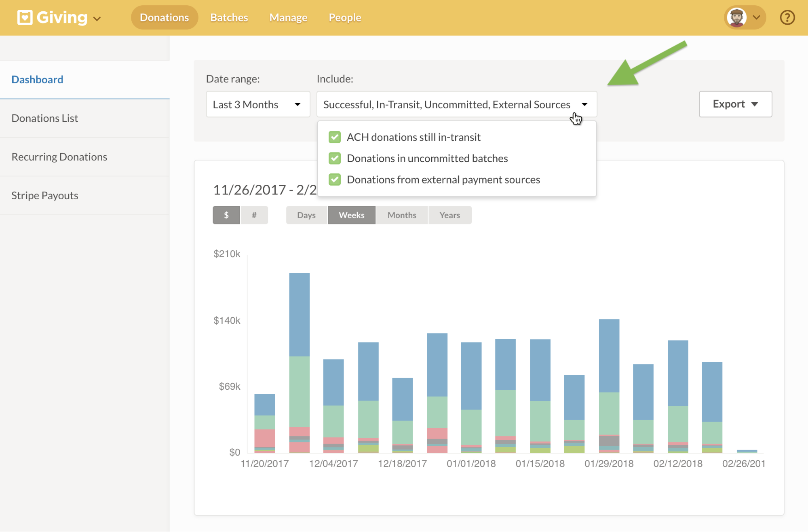Open the Last 3 Months date range dropdown
Viewport: 808px width, 532px height.
(x=257, y=104)
